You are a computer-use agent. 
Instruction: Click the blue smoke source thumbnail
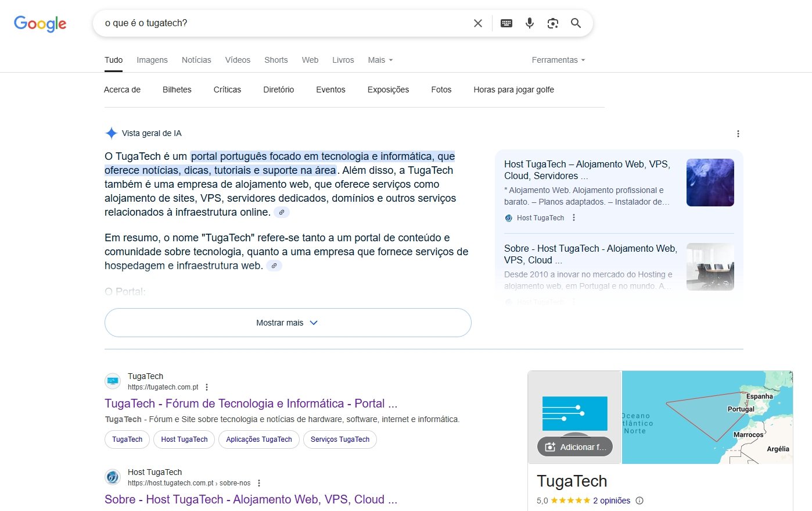coord(710,183)
